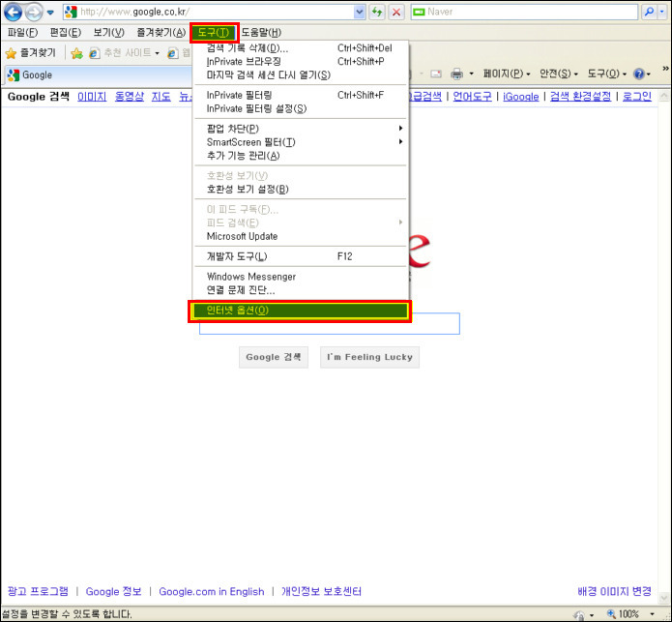Click the Google search text field
This screenshot has width=672, height=622.
point(329,324)
